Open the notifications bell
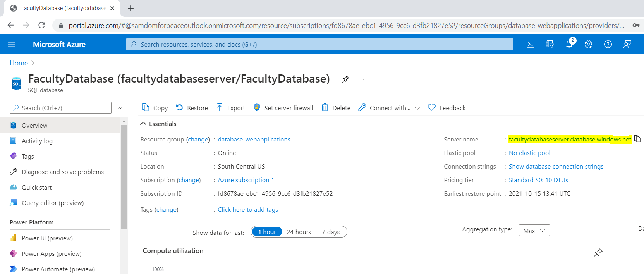The width and height of the screenshot is (644, 274). (x=569, y=44)
